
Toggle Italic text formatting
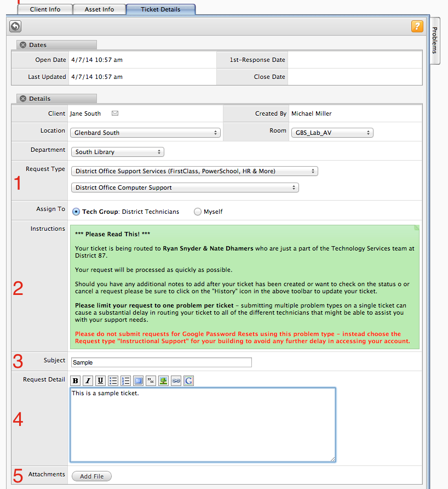pyautogui.click(x=88, y=380)
